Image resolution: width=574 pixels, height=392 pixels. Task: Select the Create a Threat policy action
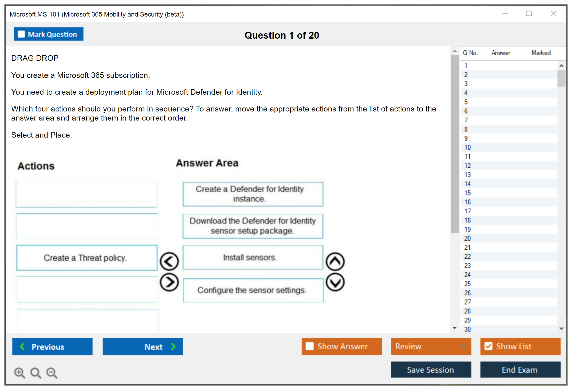[x=87, y=258]
